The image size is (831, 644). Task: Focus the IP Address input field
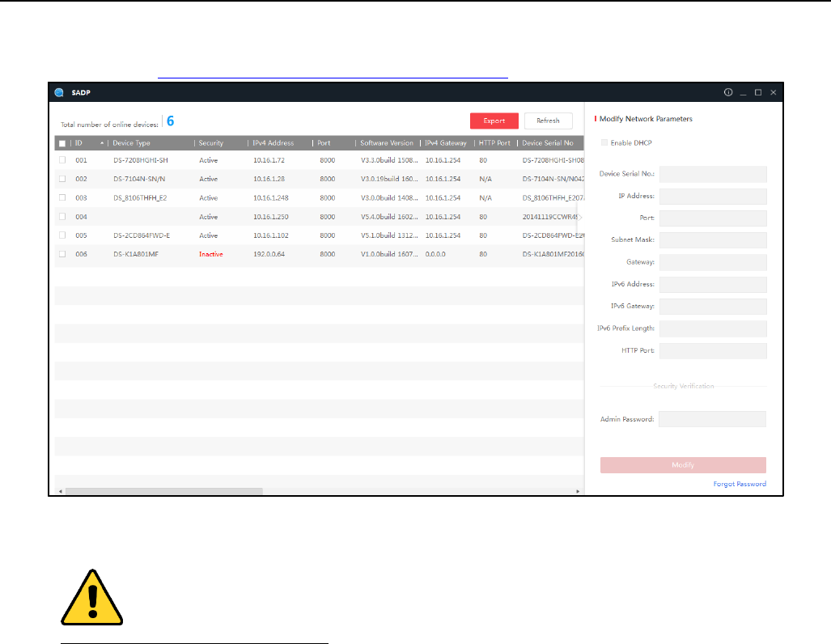713,196
